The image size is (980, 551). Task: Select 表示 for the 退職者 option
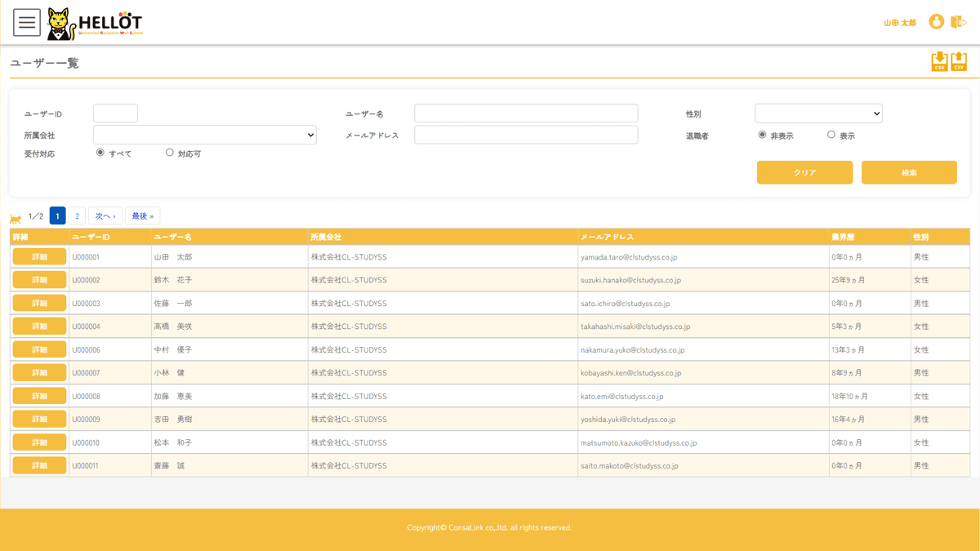(831, 135)
